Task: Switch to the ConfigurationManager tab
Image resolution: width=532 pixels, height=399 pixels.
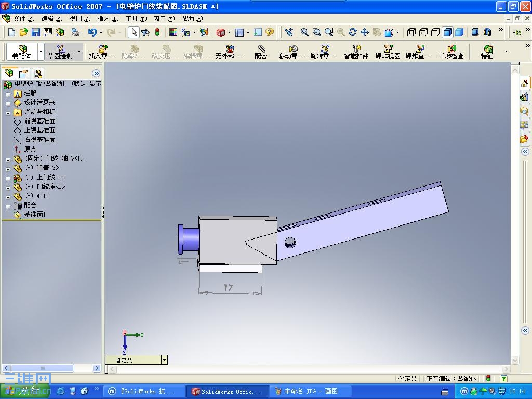Action: [x=37, y=73]
